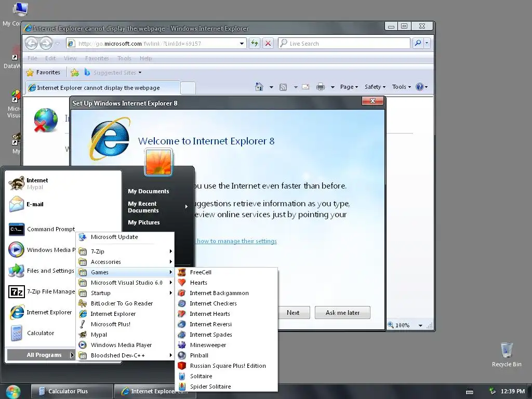This screenshot has height=399, width=532.
Task: Open My Pictures from Start menu
Action: 144,222
